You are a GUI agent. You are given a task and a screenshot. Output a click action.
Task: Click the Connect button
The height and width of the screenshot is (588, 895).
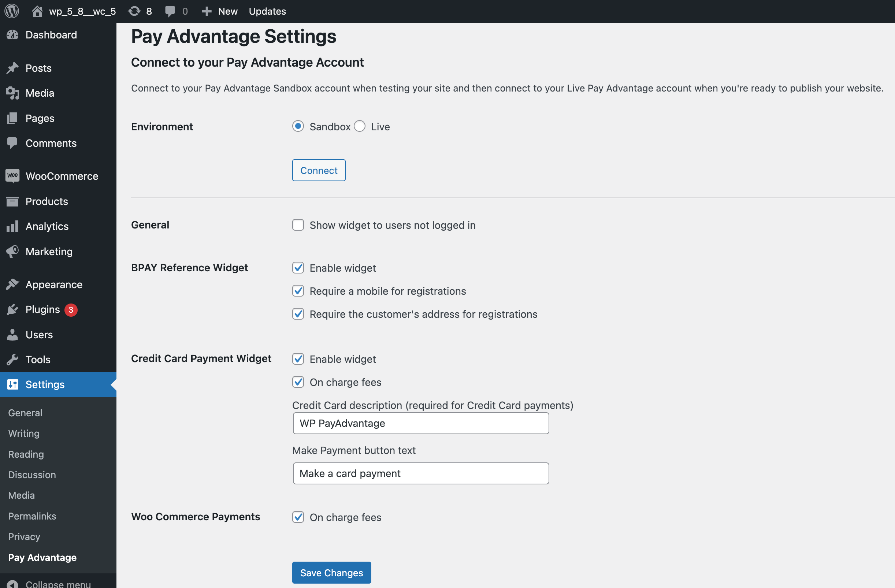point(319,170)
